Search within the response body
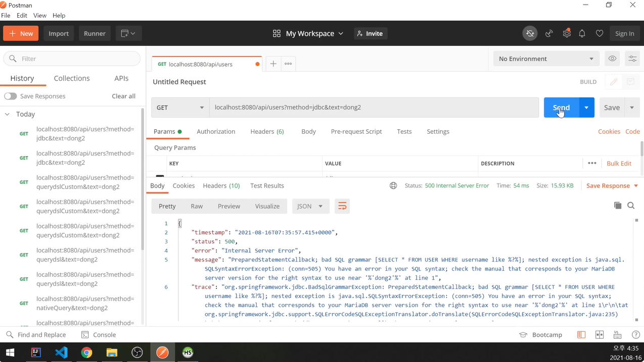Image resolution: width=644 pixels, height=362 pixels. (x=631, y=205)
